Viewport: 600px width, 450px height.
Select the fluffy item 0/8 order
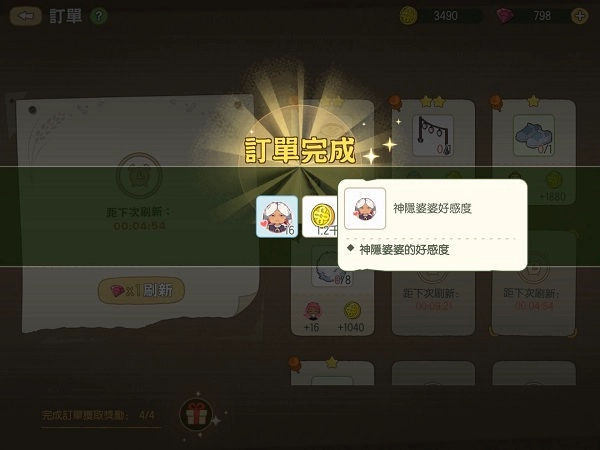(x=332, y=268)
